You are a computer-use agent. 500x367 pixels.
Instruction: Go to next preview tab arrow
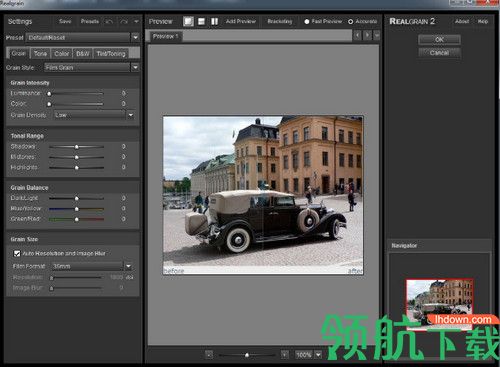367,35
